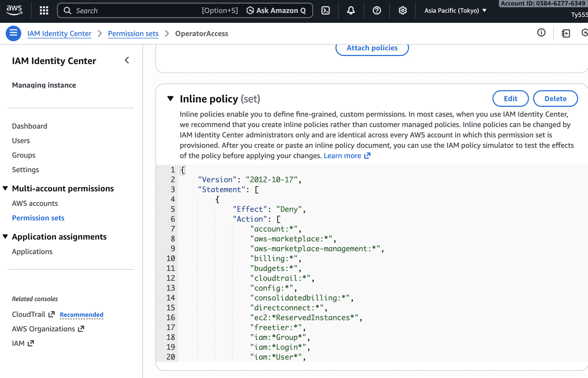Click the "billing:*" policy line
The image size is (588, 378).
click(276, 258)
